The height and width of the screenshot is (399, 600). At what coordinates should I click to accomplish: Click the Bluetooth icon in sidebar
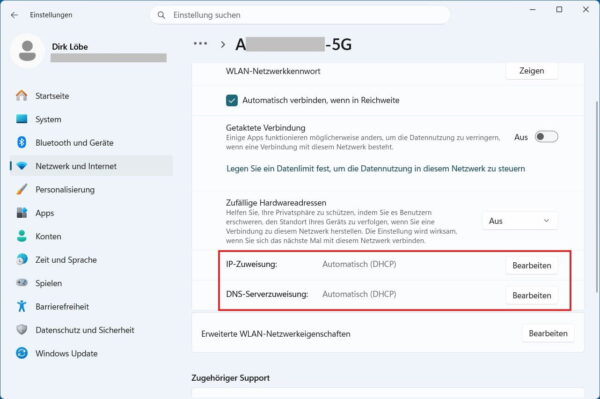pyautogui.click(x=22, y=142)
